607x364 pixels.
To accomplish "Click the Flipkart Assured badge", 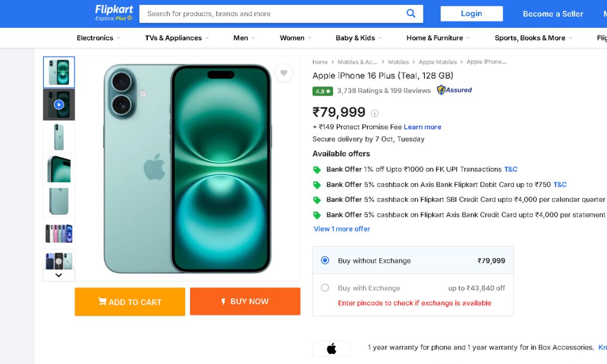I will tap(454, 90).
